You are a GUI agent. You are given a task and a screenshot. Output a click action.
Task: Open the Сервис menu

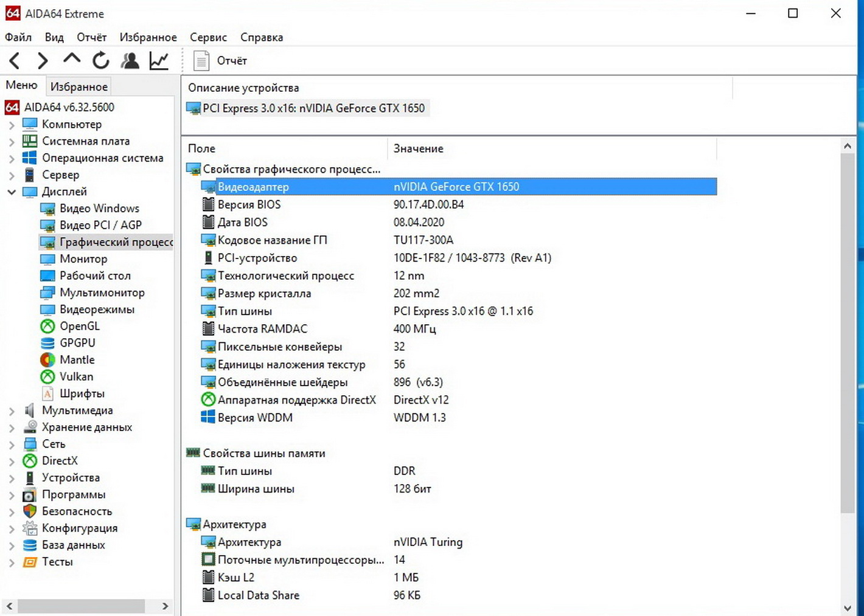point(208,37)
